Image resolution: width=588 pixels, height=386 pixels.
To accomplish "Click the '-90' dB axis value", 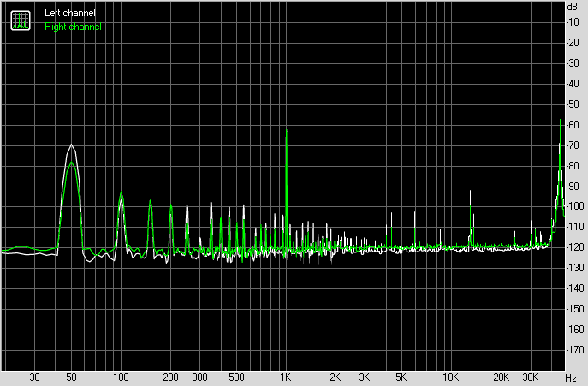I will pyautogui.click(x=573, y=186).
